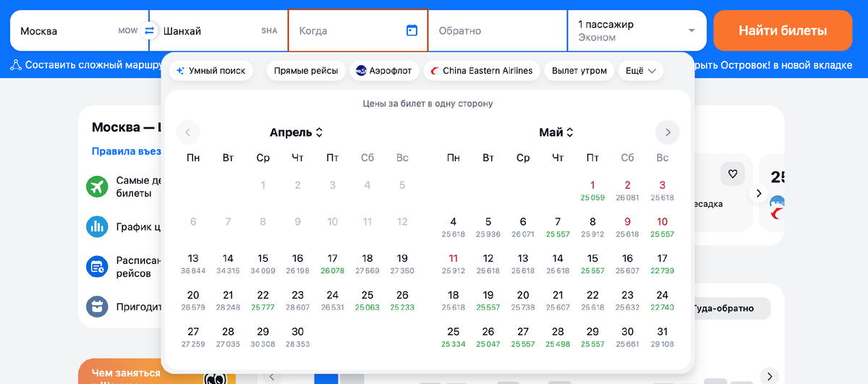The height and width of the screenshot is (384, 868).
Task: Select April 14 priced 34 315
Action: tap(228, 263)
